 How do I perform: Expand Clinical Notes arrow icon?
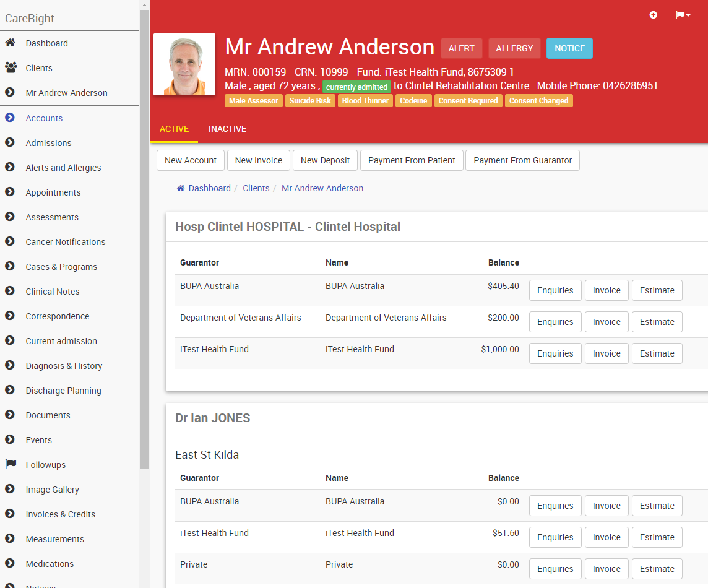pyautogui.click(x=10, y=291)
